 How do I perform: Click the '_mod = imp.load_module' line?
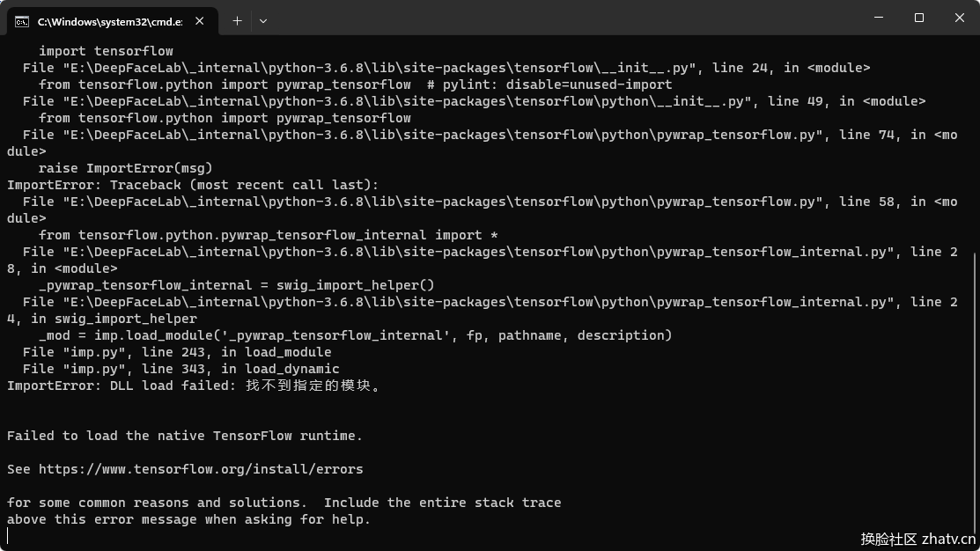(x=355, y=335)
